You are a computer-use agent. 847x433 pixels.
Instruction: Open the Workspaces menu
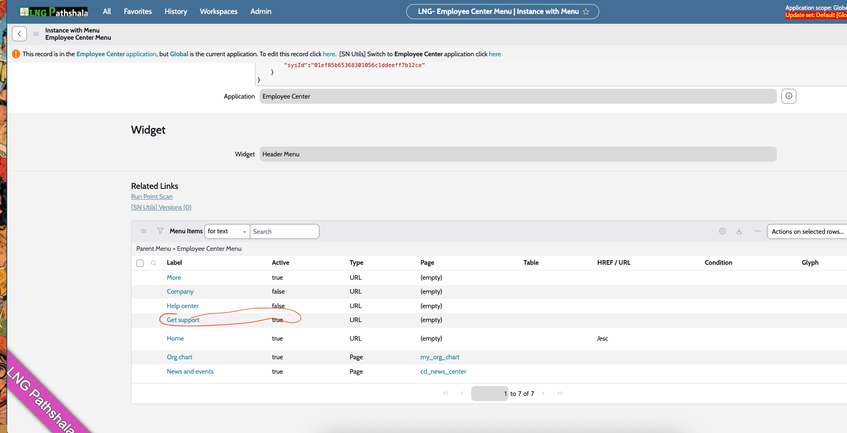coord(218,11)
